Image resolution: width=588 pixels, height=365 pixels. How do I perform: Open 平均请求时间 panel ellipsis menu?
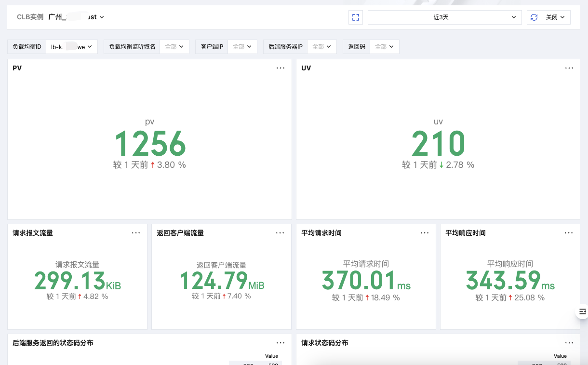click(x=425, y=233)
